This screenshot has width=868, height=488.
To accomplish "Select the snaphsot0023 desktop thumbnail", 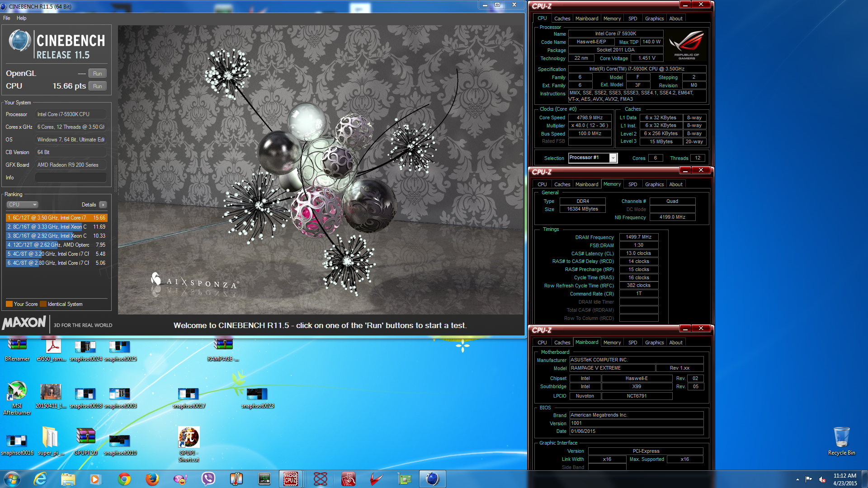I will pos(257,398).
